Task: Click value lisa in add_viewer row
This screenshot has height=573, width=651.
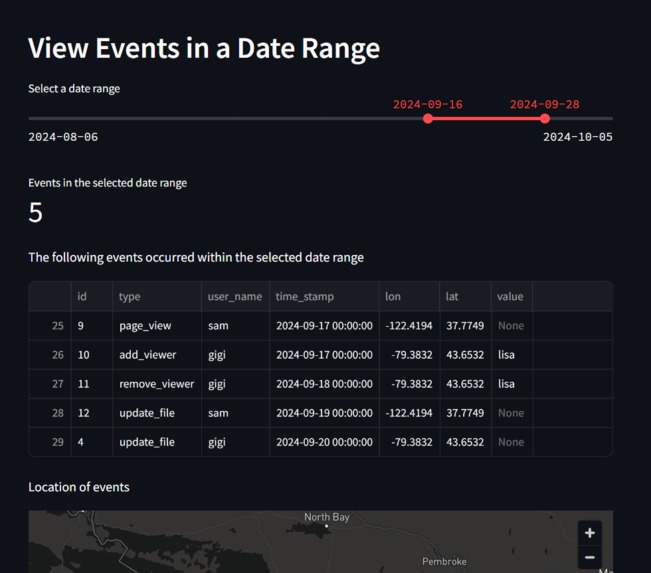Action: [512, 355]
